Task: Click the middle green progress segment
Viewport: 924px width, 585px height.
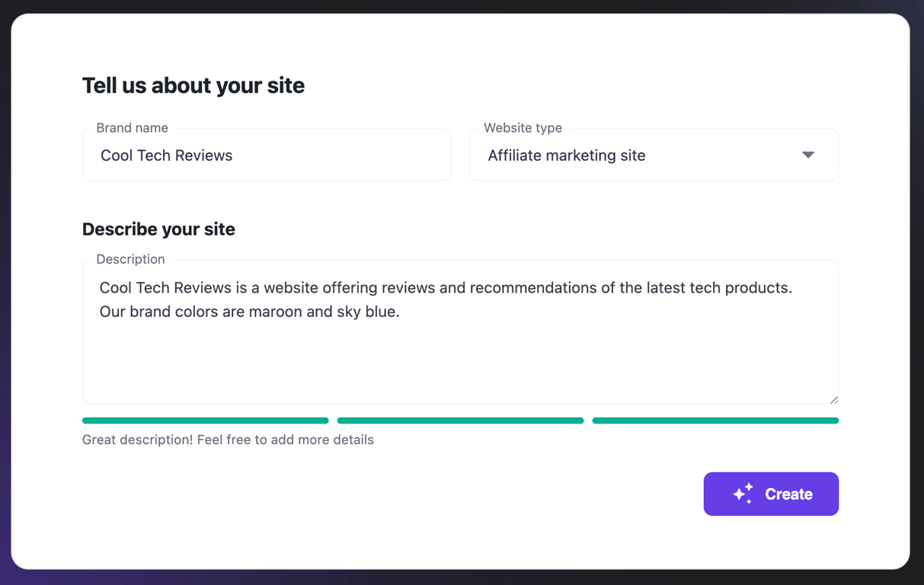Action: point(460,420)
